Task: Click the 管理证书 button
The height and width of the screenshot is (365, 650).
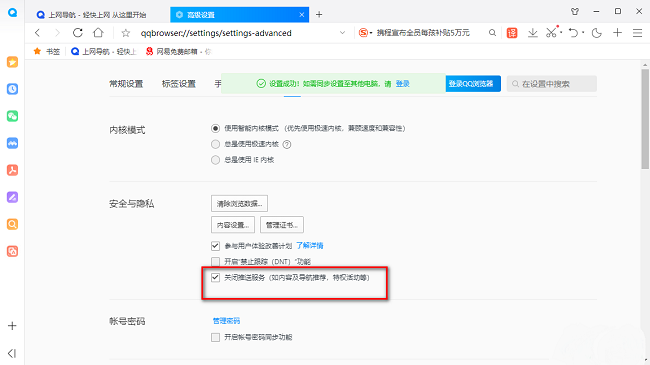Action: (x=282, y=225)
